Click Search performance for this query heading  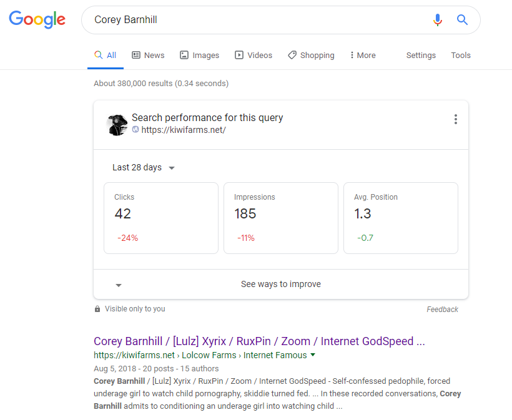(207, 117)
